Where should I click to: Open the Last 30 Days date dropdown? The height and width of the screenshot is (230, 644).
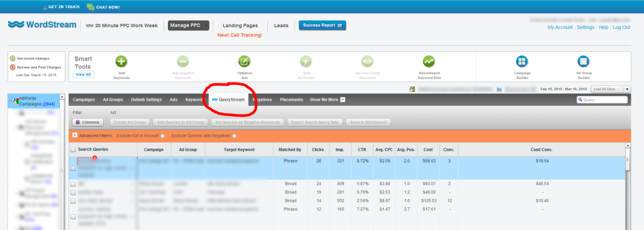coord(610,89)
